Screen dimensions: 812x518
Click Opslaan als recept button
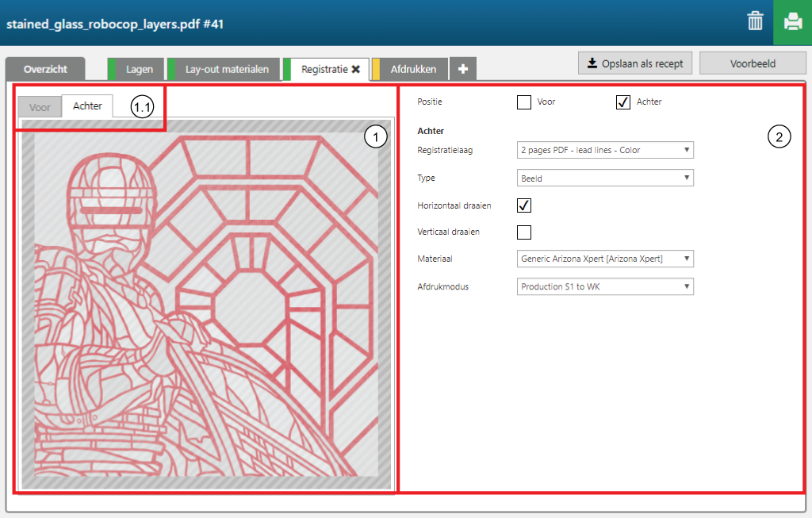635,63
